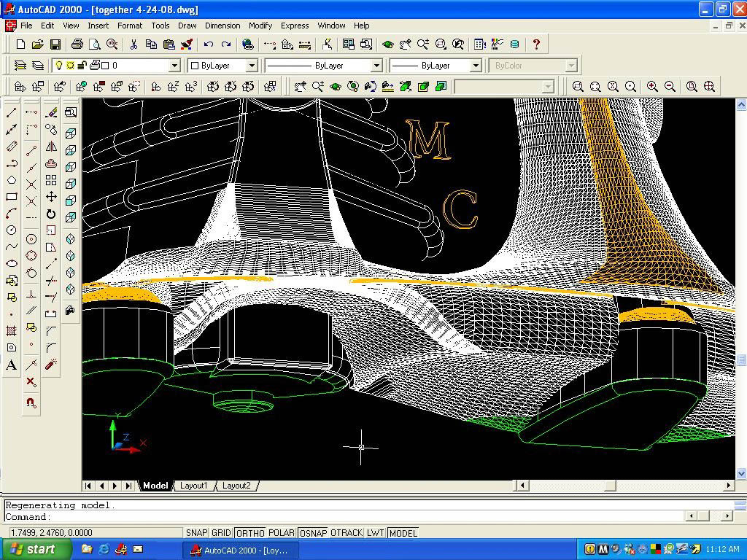Switch to the Layout1 tab

194,484
